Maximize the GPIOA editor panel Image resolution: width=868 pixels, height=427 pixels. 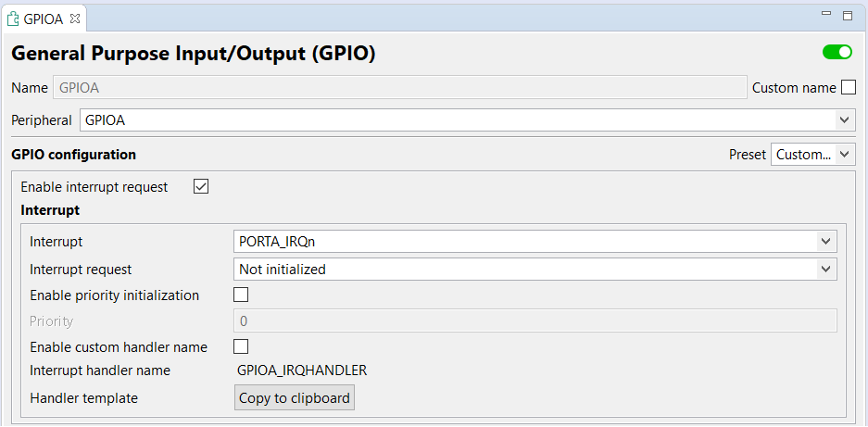[x=847, y=16]
